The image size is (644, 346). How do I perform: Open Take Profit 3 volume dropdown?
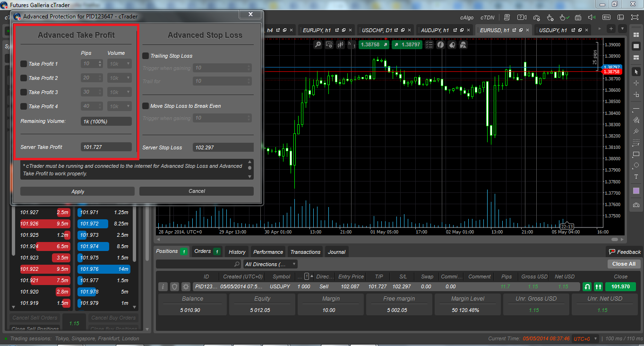(x=120, y=92)
